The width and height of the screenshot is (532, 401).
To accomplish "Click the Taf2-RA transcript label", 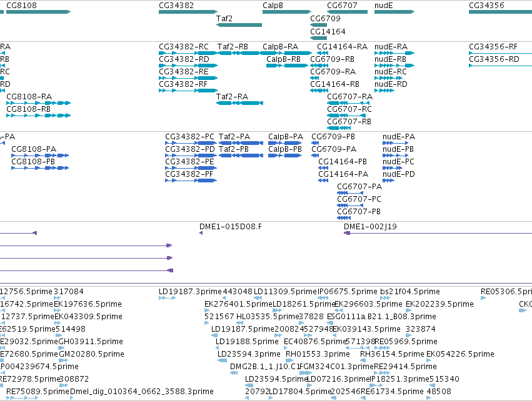I will point(233,97).
